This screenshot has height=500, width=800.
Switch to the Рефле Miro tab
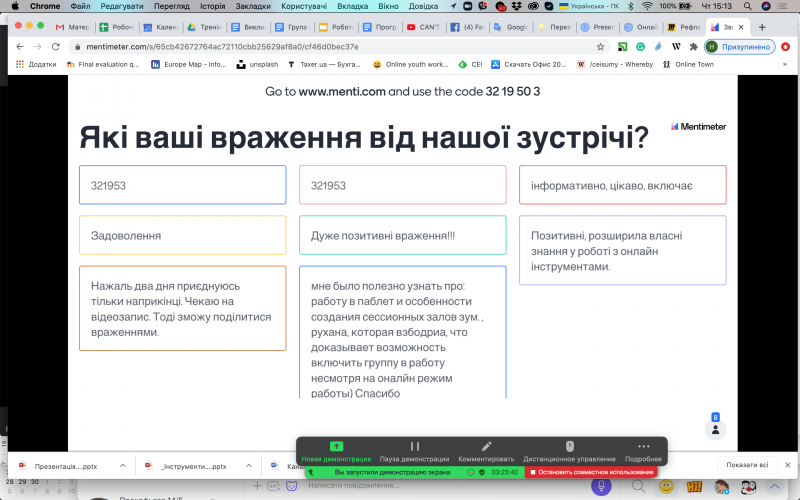[685, 27]
